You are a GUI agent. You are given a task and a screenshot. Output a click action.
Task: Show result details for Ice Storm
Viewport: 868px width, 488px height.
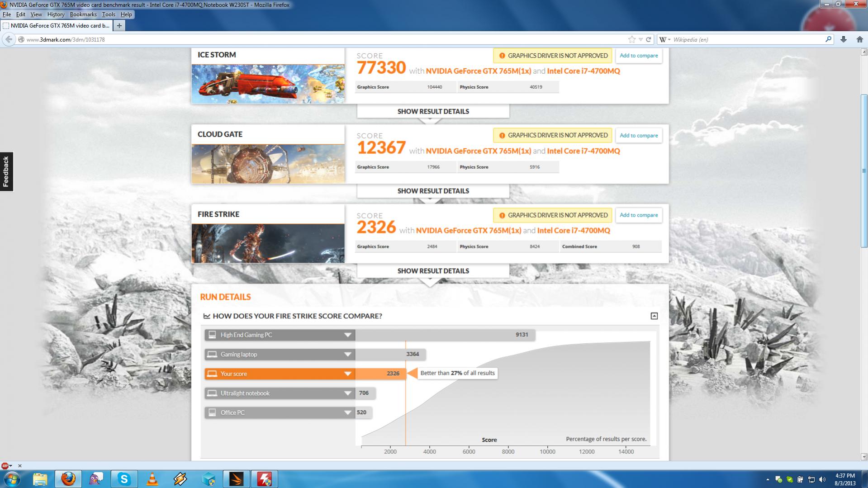click(x=433, y=111)
